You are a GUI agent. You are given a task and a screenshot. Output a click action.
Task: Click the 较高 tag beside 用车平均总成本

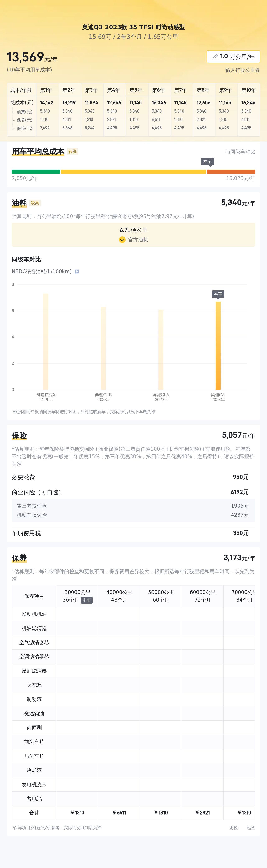point(72,152)
